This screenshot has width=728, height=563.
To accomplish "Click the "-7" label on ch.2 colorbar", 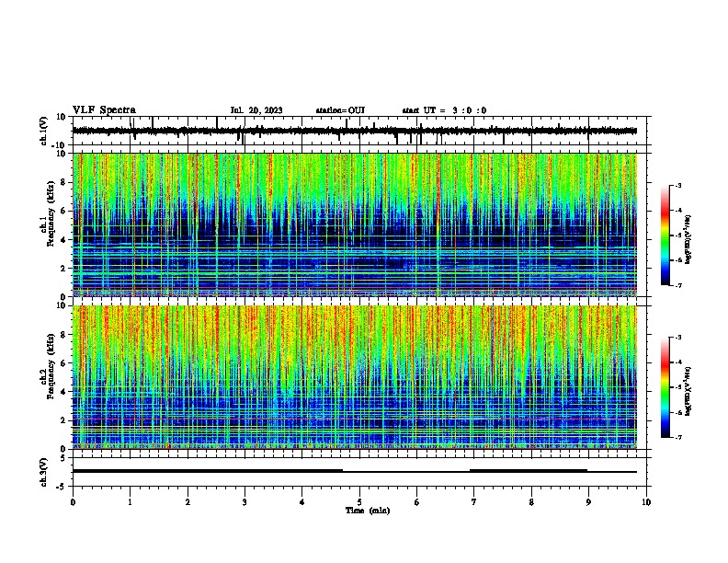I will coord(677,437).
